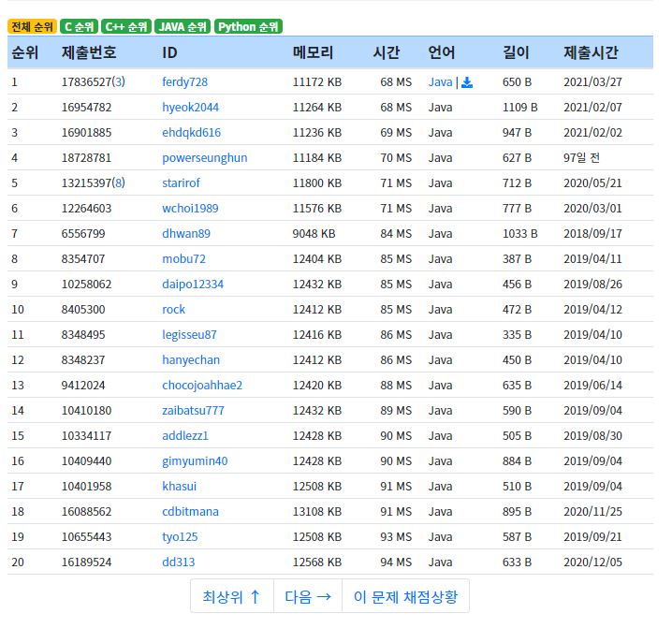Click the 길이 column header
672x628 pixels.
tap(516, 52)
